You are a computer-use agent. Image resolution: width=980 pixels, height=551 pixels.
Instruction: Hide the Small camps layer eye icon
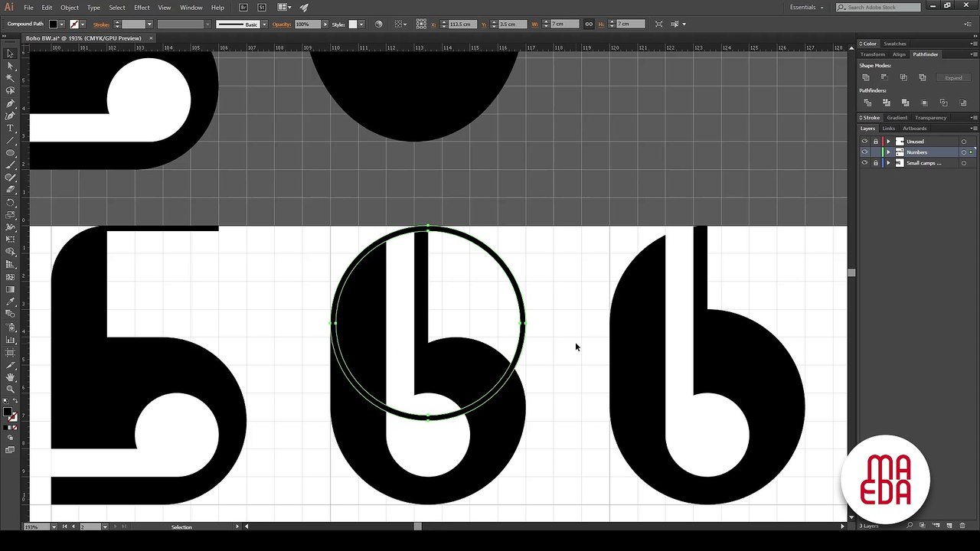point(865,163)
